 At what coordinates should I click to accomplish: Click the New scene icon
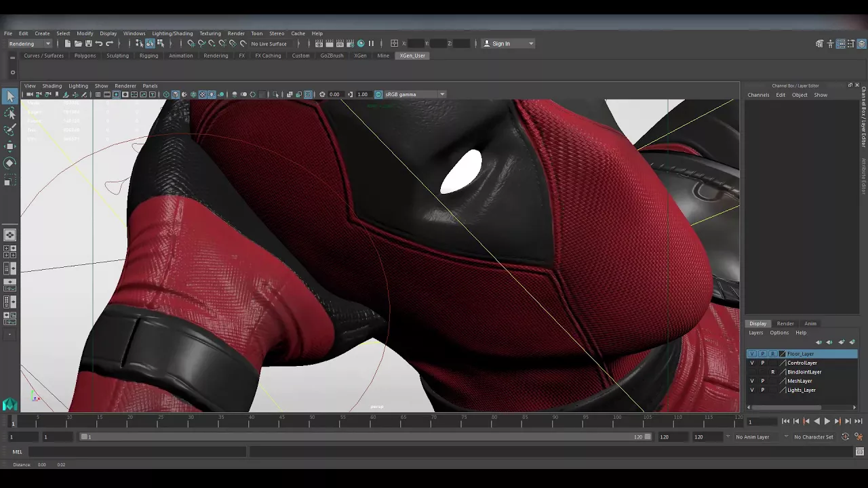[x=67, y=43]
